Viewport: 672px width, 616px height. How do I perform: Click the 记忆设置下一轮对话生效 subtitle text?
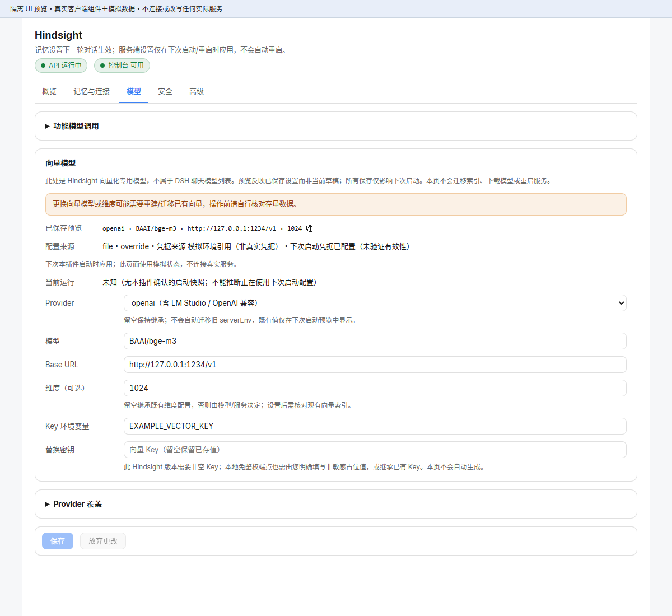162,50
